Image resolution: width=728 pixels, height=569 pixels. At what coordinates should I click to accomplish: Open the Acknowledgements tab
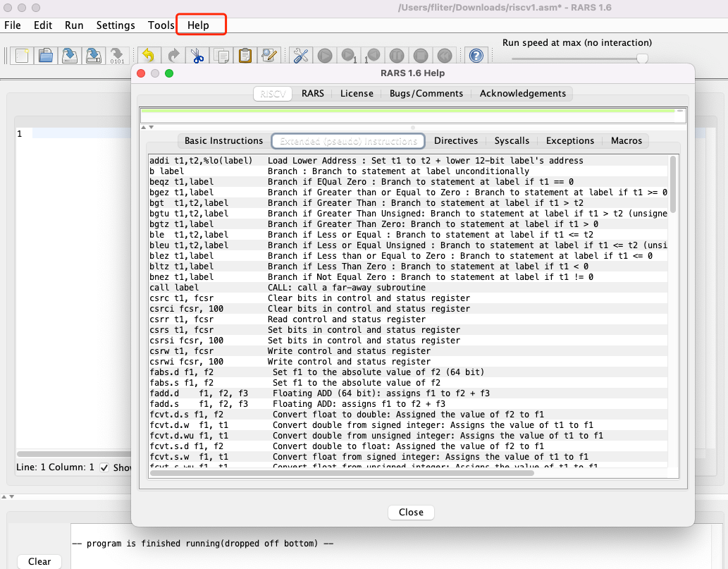pos(523,93)
